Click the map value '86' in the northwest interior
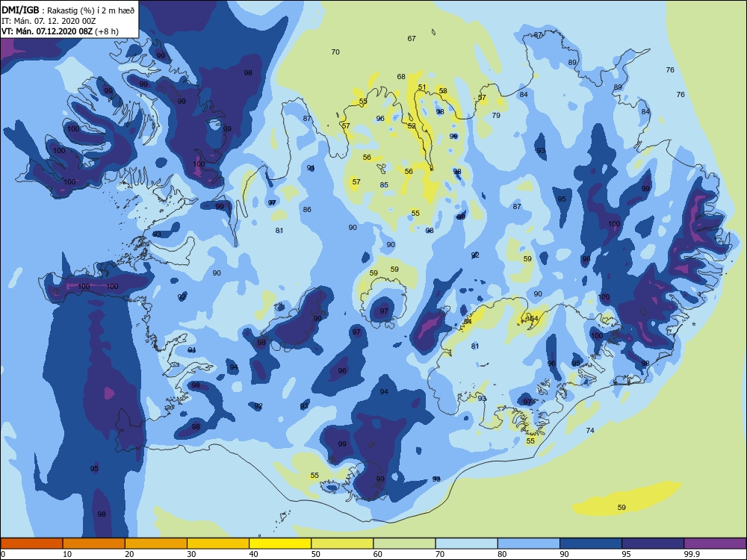The height and width of the screenshot is (560, 747). pos(307,209)
